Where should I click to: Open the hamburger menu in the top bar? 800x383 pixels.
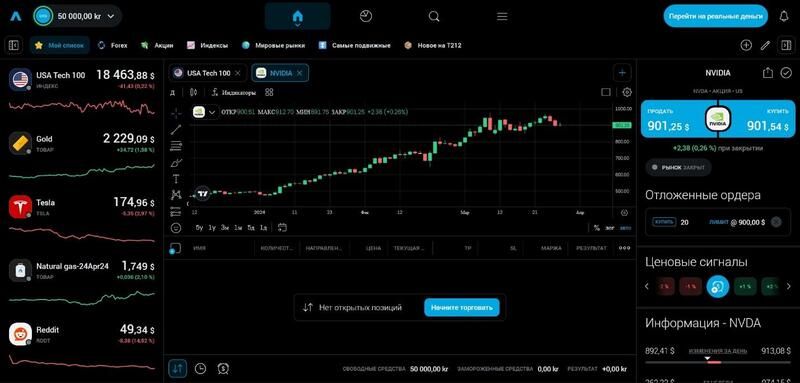[502, 16]
